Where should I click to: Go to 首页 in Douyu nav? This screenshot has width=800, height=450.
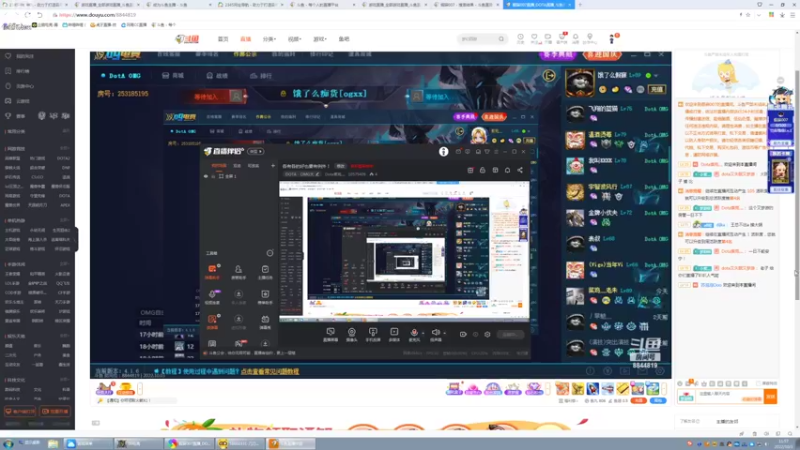coord(223,39)
